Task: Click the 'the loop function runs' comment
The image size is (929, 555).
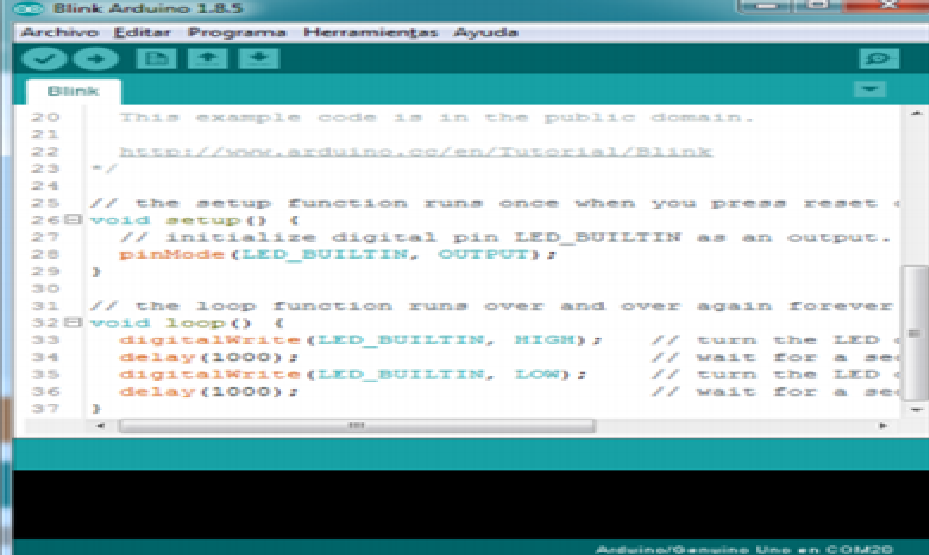Action: [x=492, y=306]
